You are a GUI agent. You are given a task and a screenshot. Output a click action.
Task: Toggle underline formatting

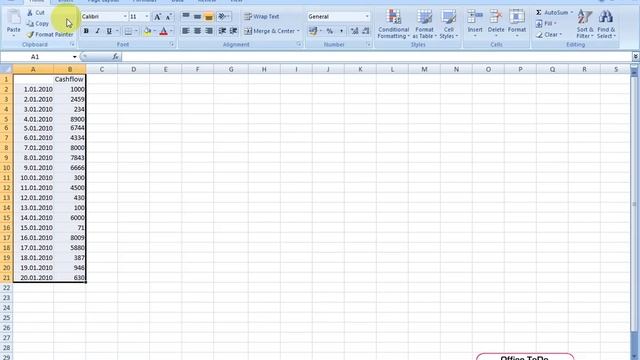coord(109,31)
